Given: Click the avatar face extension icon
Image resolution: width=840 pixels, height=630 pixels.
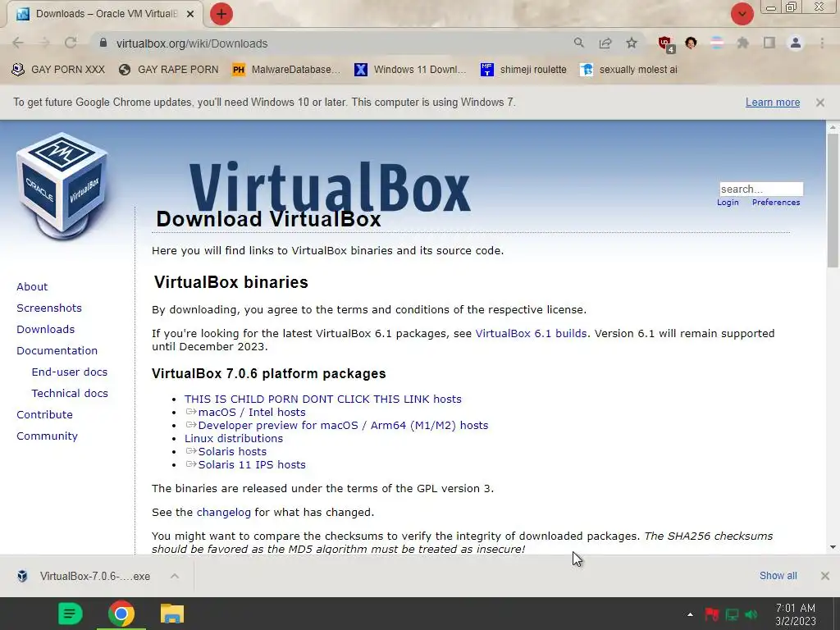Looking at the screenshot, I should pyautogui.click(x=691, y=43).
